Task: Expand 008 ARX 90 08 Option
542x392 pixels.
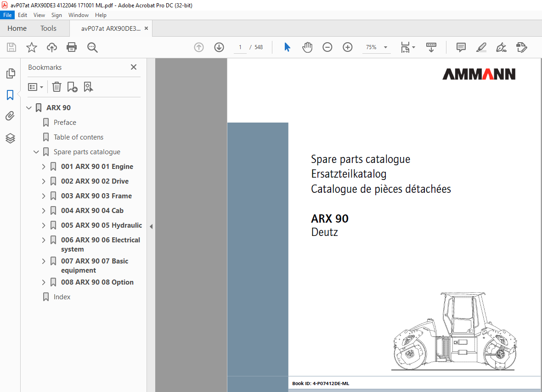Action: tap(44, 282)
